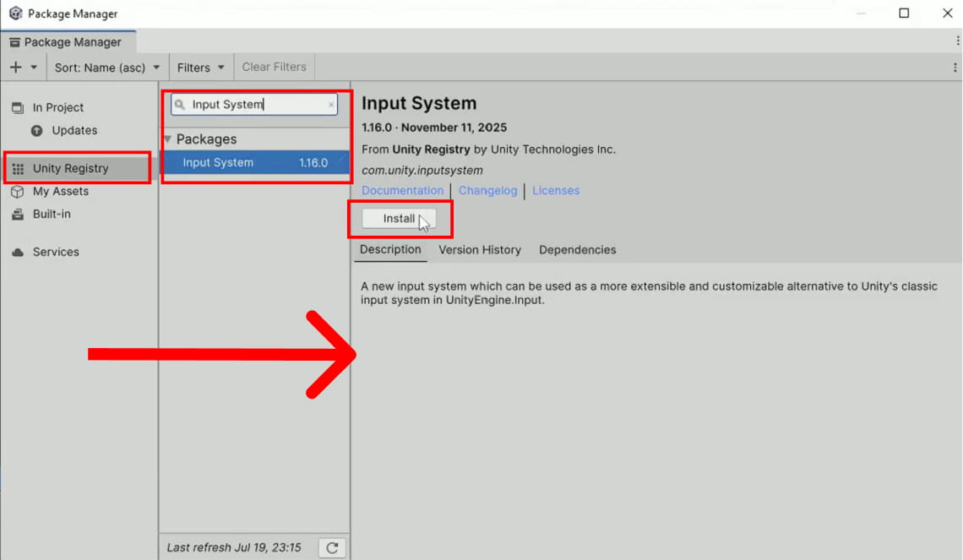The height and width of the screenshot is (560, 963).
Task: Open the Changelog link
Action: pos(487,190)
